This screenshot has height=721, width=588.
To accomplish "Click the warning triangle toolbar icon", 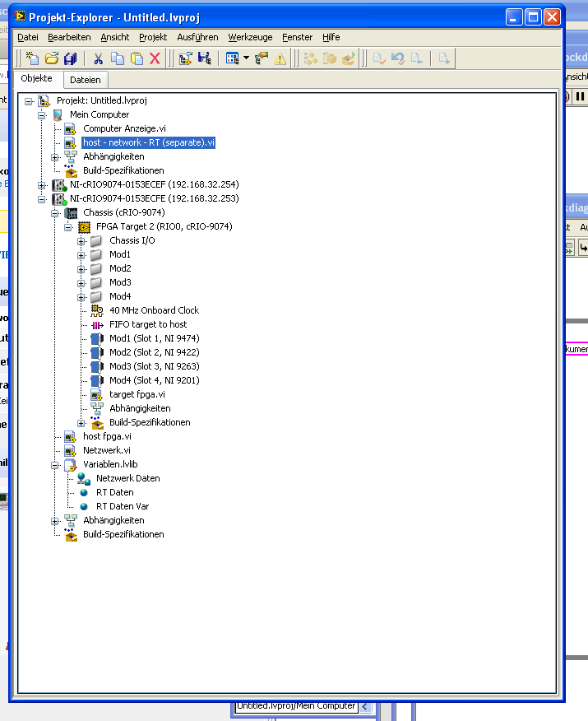I will (x=280, y=58).
